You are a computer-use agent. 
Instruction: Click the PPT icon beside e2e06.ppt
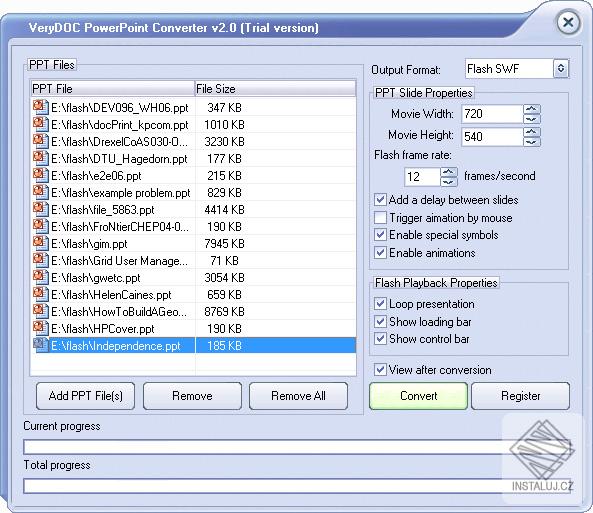click(x=40, y=176)
